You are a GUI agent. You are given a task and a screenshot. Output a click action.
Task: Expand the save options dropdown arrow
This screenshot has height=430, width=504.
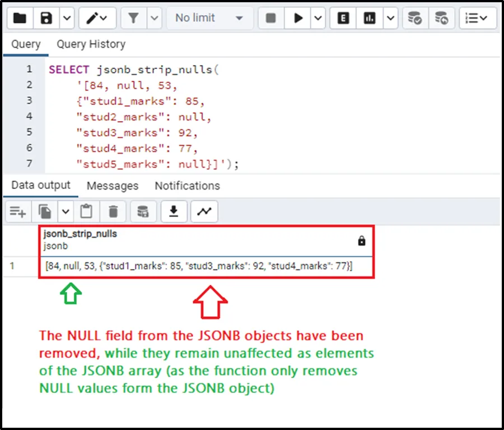tap(67, 19)
